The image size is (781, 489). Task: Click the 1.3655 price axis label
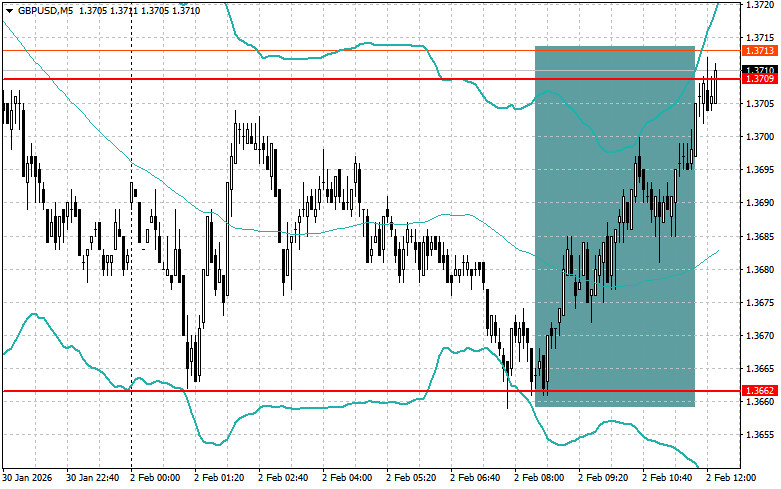click(759, 435)
